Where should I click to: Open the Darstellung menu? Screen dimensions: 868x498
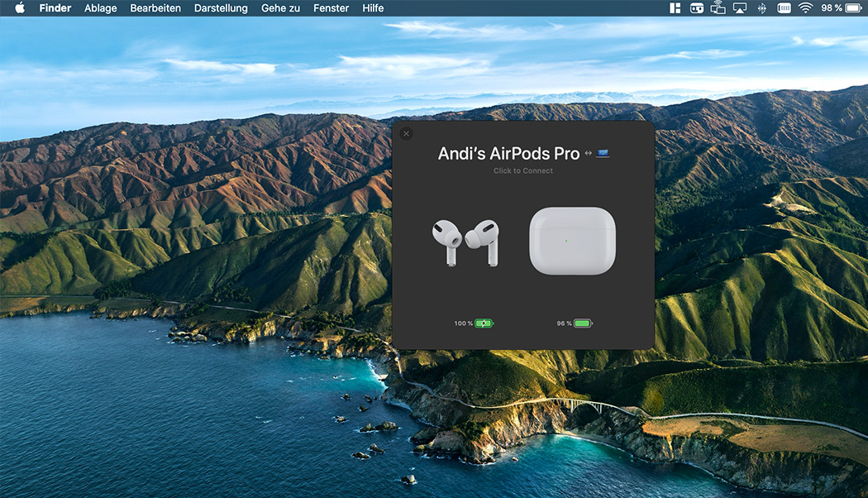[221, 7]
